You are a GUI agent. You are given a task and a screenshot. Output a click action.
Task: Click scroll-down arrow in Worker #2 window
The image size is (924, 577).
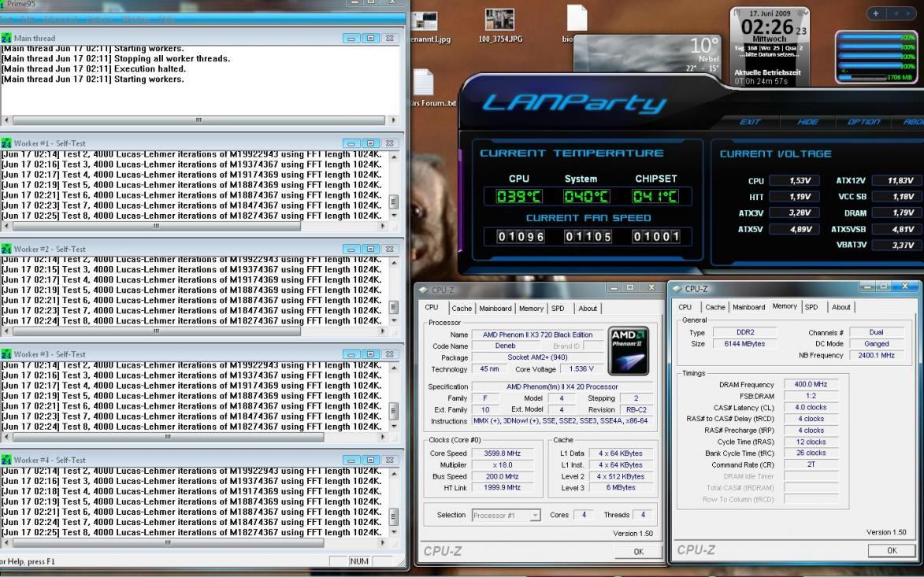pos(394,321)
